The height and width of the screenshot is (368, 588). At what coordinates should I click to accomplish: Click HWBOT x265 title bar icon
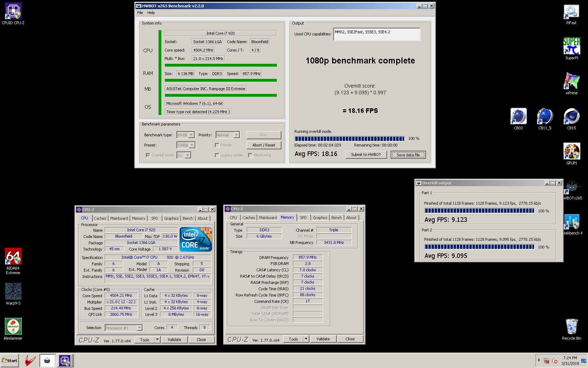[139, 6]
